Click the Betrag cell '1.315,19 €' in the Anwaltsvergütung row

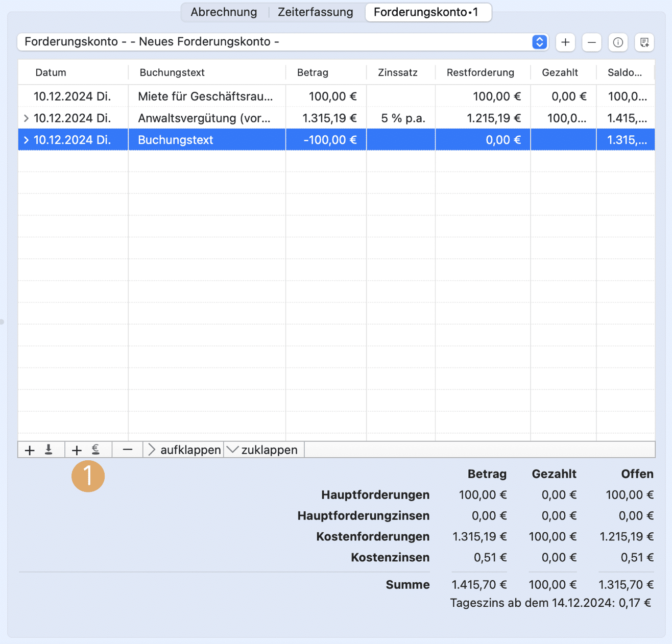329,118
